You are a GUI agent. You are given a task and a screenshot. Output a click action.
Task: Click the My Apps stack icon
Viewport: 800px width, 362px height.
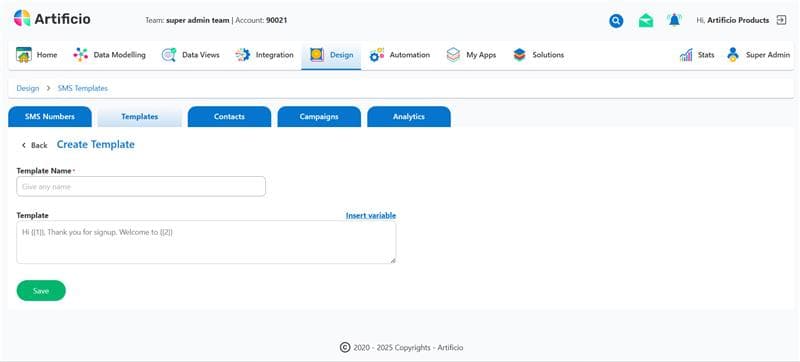[453, 55]
